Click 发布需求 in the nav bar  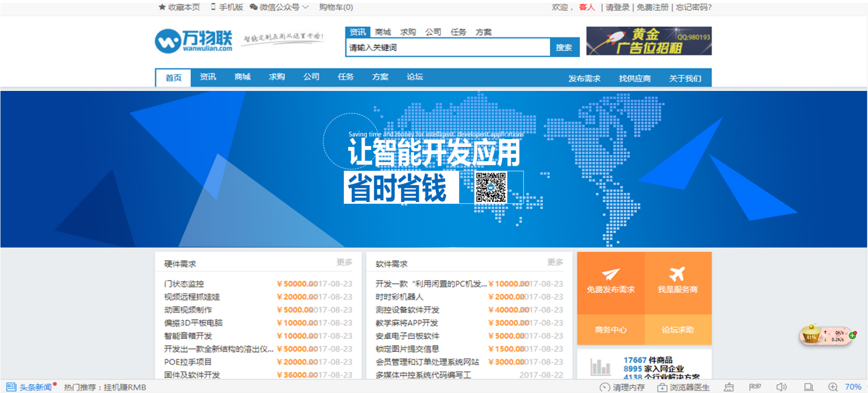[585, 78]
